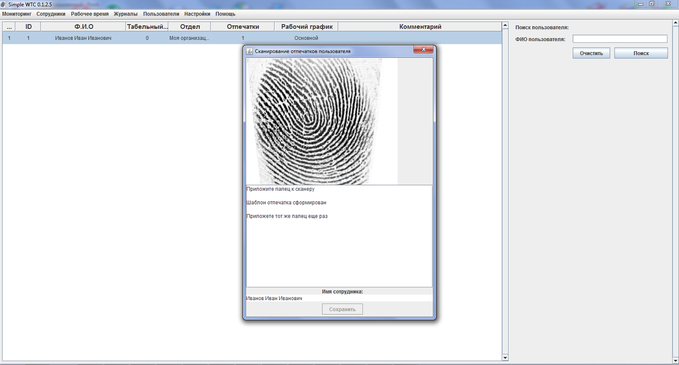This screenshot has height=365, width=679.
Task: Open the Настройки menu
Action: coord(197,14)
